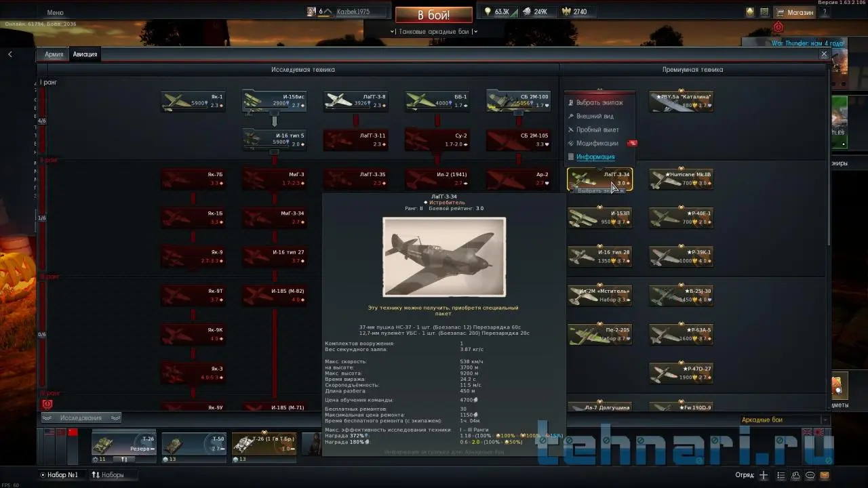The image size is (868, 488).
Task: Click the В бой! battle button
Action: click(x=433, y=15)
